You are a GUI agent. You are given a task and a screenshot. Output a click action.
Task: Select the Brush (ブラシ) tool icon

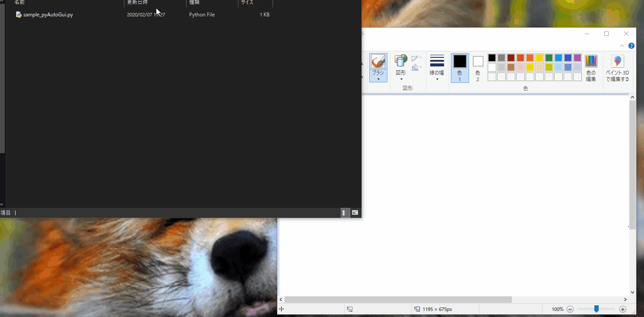tap(378, 61)
